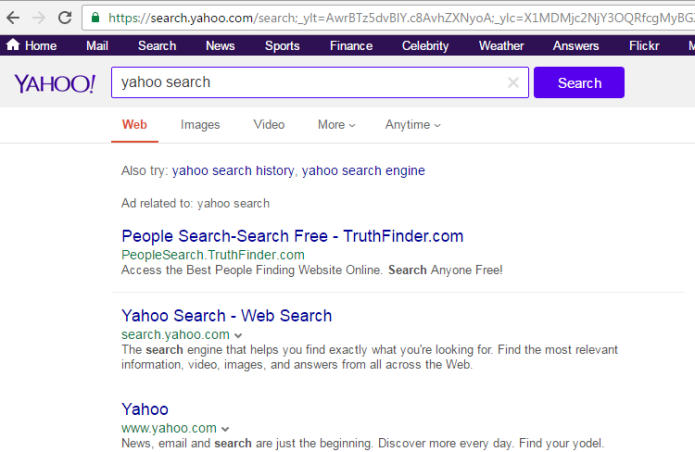Open Flickr in the Yahoo navbar
The image size is (695, 452).
(644, 46)
